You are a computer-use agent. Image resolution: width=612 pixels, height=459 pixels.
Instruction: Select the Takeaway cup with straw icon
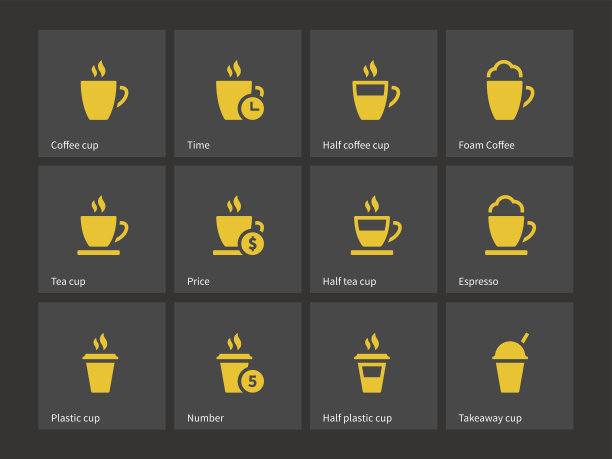click(510, 363)
